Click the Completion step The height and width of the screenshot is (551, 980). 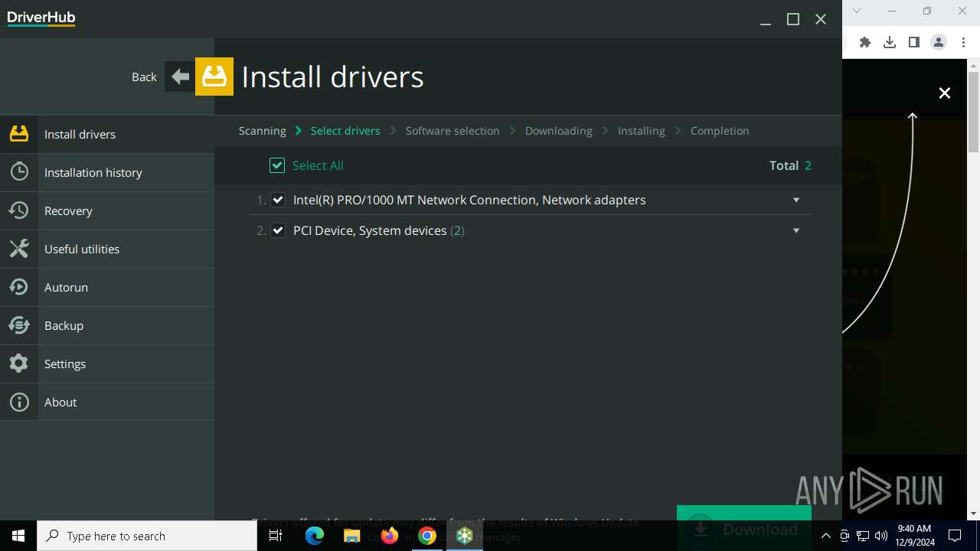click(720, 131)
